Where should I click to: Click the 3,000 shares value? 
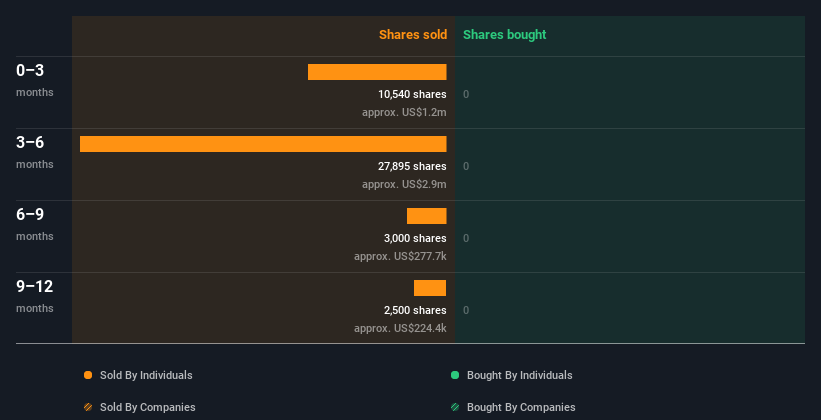pos(415,238)
